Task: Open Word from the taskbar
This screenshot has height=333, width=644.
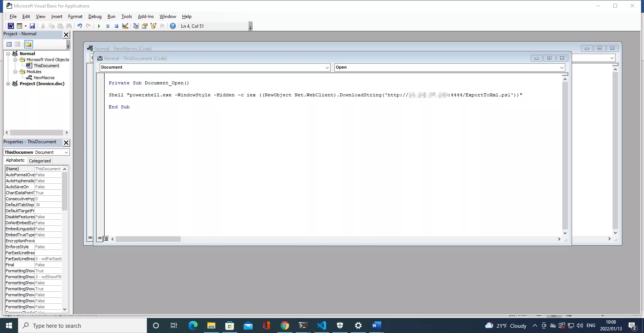Action: [x=377, y=325]
